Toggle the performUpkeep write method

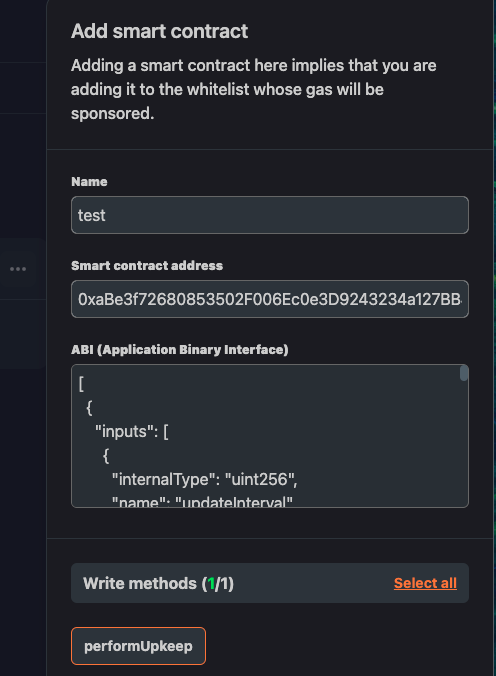(x=138, y=646)
